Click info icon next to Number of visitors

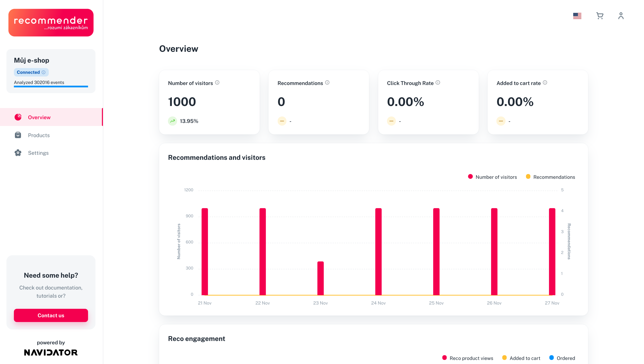click(x=217, y=83)
